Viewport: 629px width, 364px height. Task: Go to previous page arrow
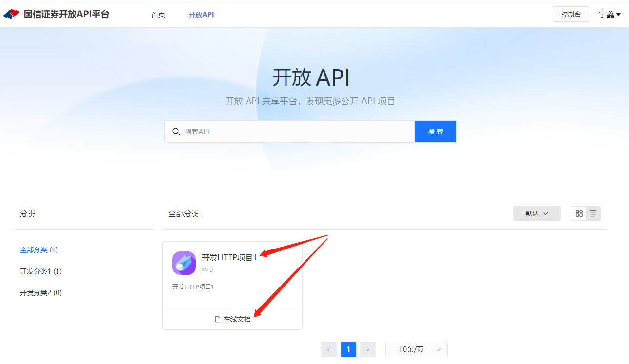[329, 349]
